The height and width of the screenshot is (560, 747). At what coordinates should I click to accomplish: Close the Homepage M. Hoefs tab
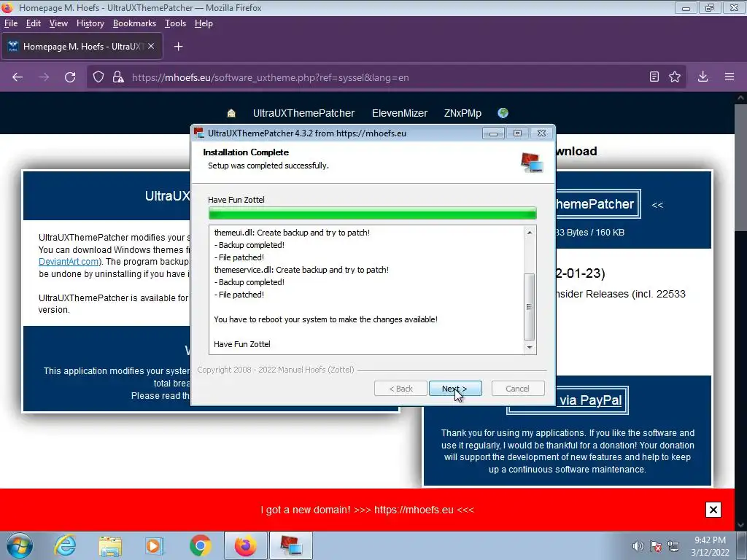(x=151, y=46)
